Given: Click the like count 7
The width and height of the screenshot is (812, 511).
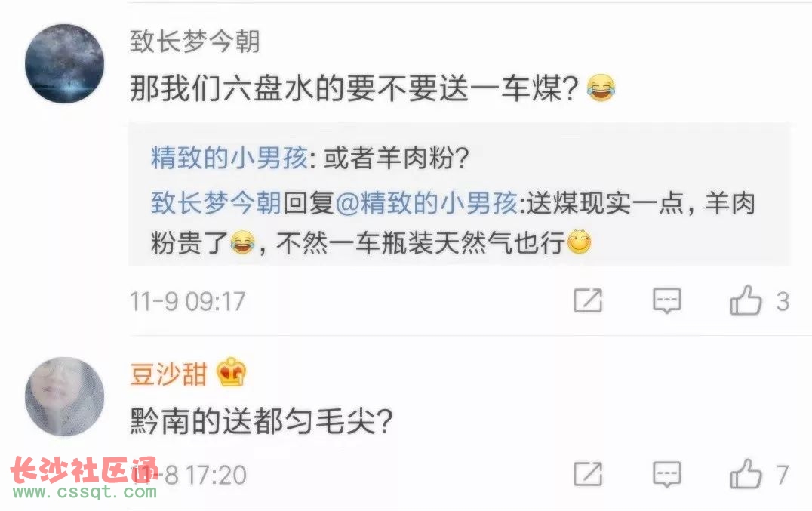Looking at the screenshot, I should (783, 475).
